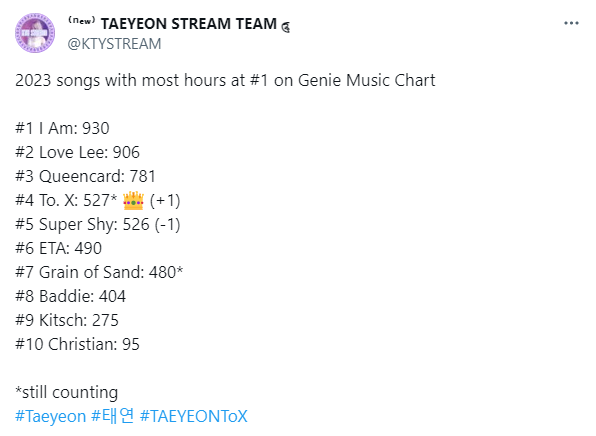Click the superscript (new) text before name
This screenshot has height=436, width=596.
pyautogui.click(x=82, y=21)
